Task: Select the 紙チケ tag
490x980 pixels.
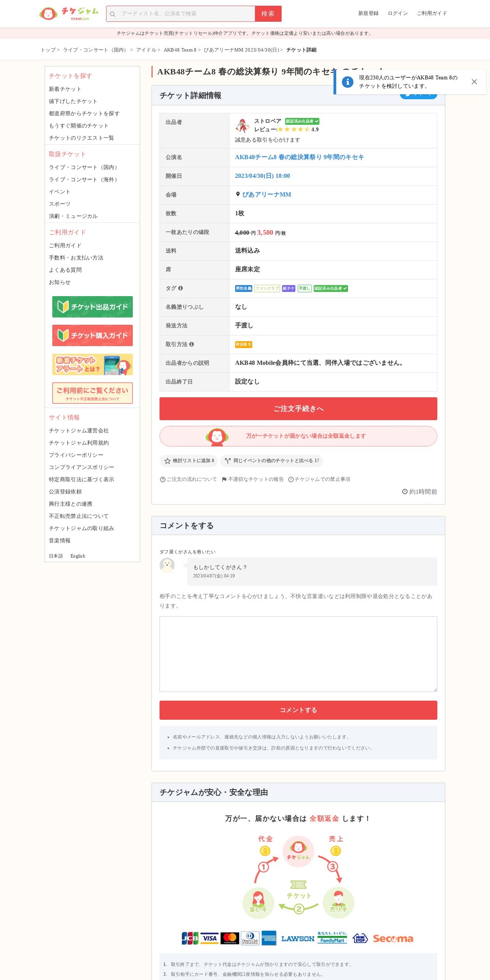Action: pos(289,289)
